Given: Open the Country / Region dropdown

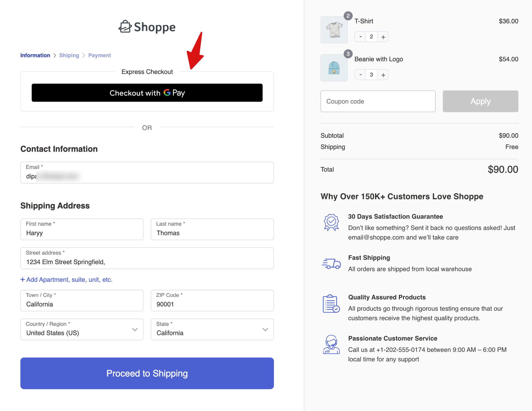Looking at the screenshot, I should coord(82,329).
